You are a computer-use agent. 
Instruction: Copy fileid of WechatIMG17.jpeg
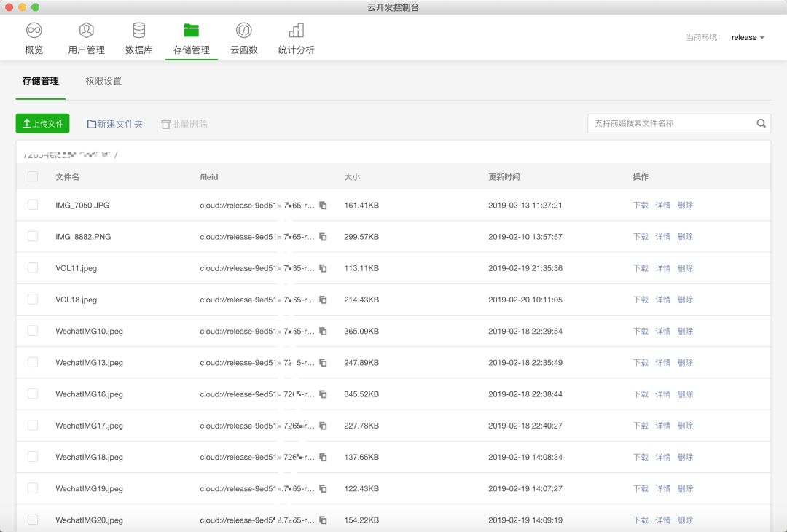tap(324, 426)
